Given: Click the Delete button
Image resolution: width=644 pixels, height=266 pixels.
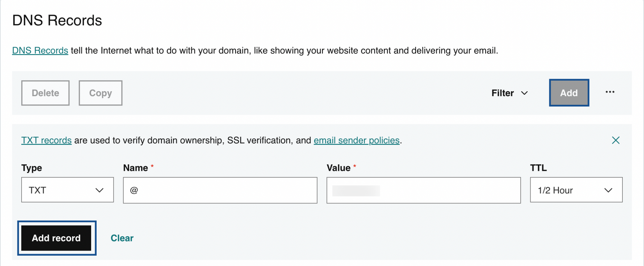Looking at the screenshot, I should [x=45, y=93].
